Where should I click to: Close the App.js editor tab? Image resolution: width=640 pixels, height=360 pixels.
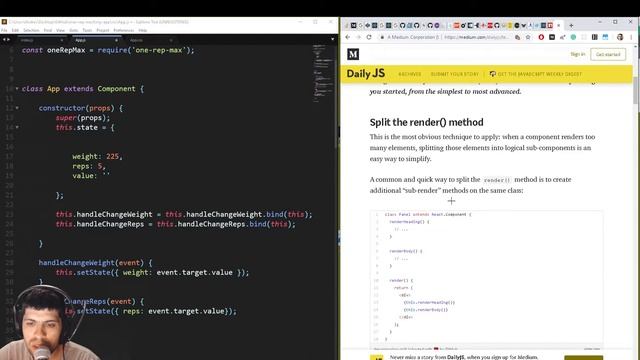(116, 40)
